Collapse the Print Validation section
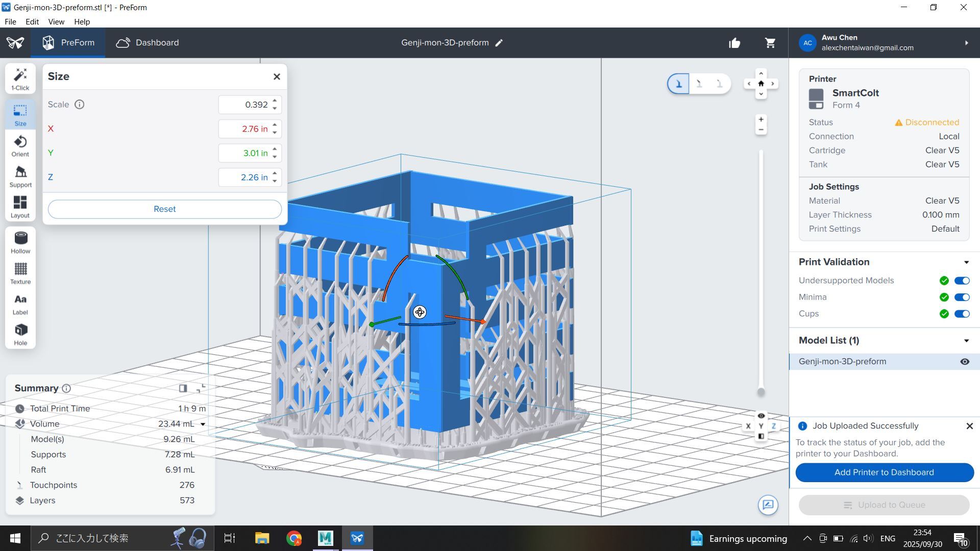This screenshot has height=551, width=980. [x=966, y=262]
